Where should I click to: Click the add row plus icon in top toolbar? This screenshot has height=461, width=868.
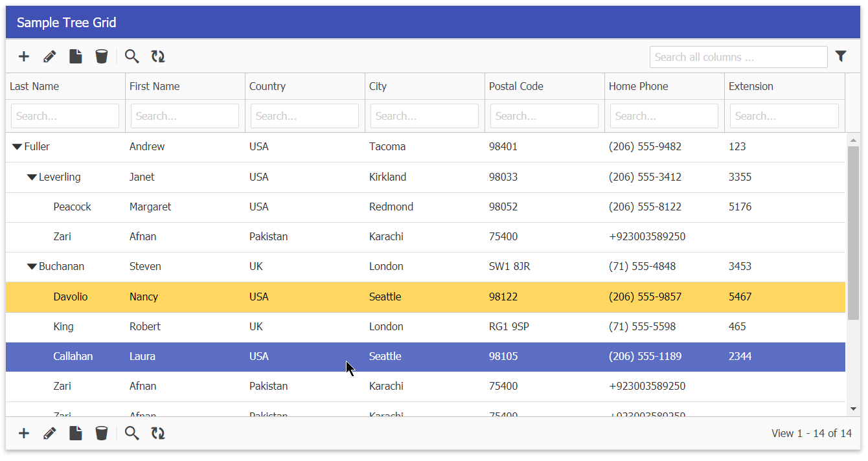pyautogui.click(x=24, y=57)
